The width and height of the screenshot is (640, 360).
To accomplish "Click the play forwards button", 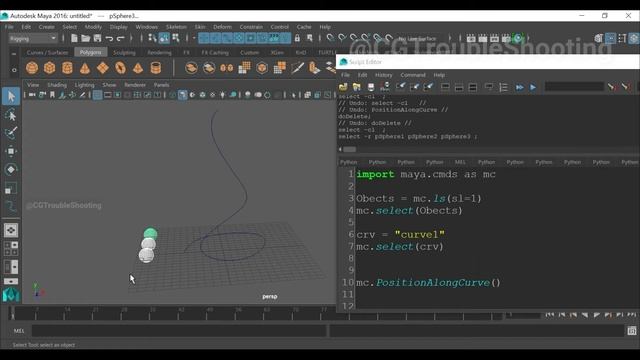I will click(597, 315).
